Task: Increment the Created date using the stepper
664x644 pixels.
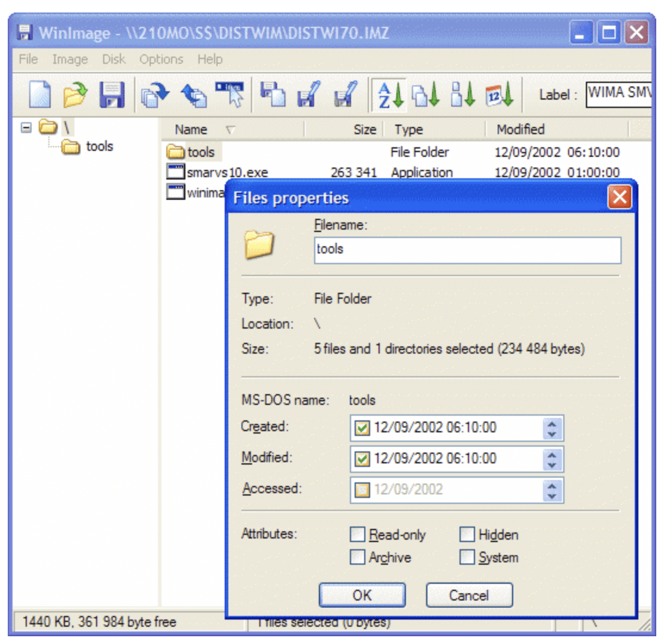Action: coord(553,424)
